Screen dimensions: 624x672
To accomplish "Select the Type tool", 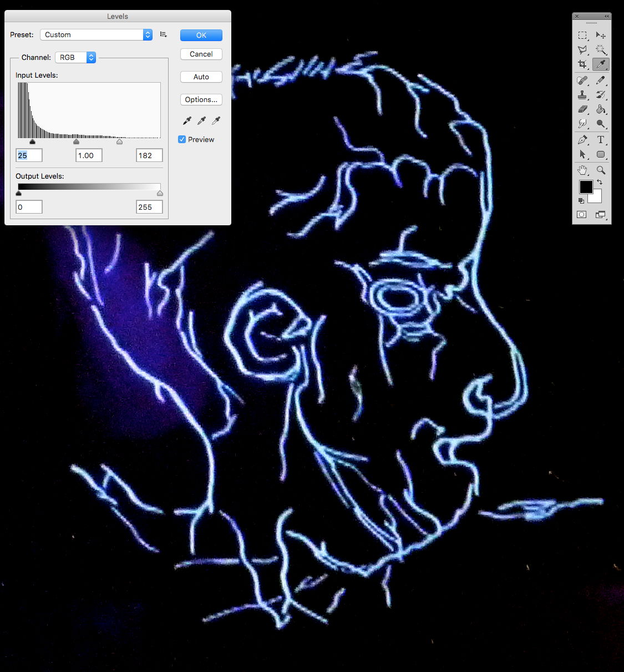I will (x=601, y=140).
